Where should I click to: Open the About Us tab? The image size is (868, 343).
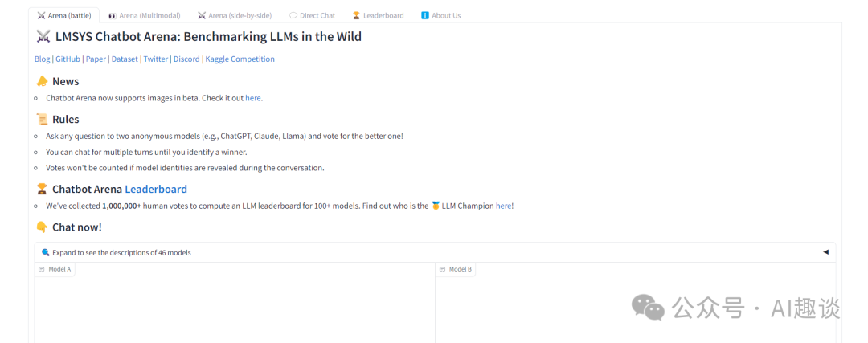click(x=446, y=15)
